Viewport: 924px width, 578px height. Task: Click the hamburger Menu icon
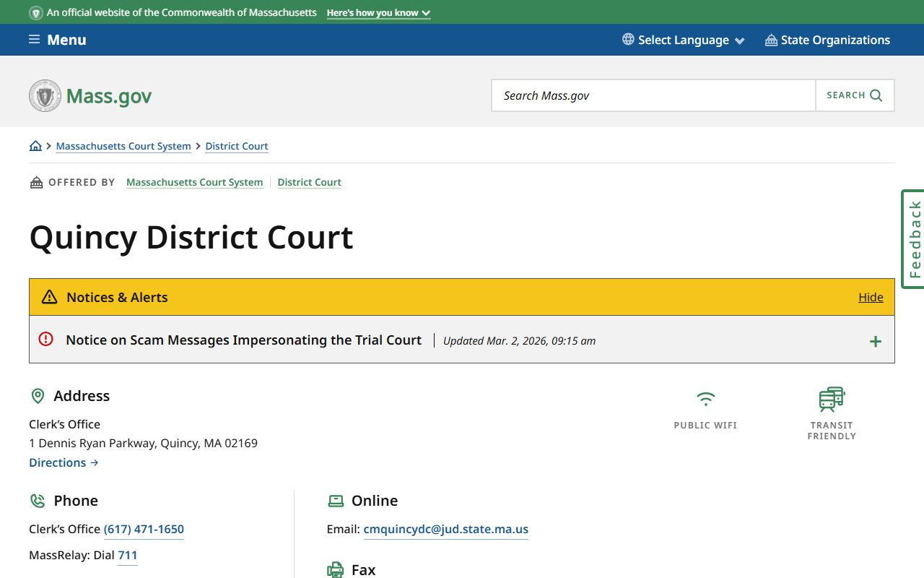tap(34, 40)
